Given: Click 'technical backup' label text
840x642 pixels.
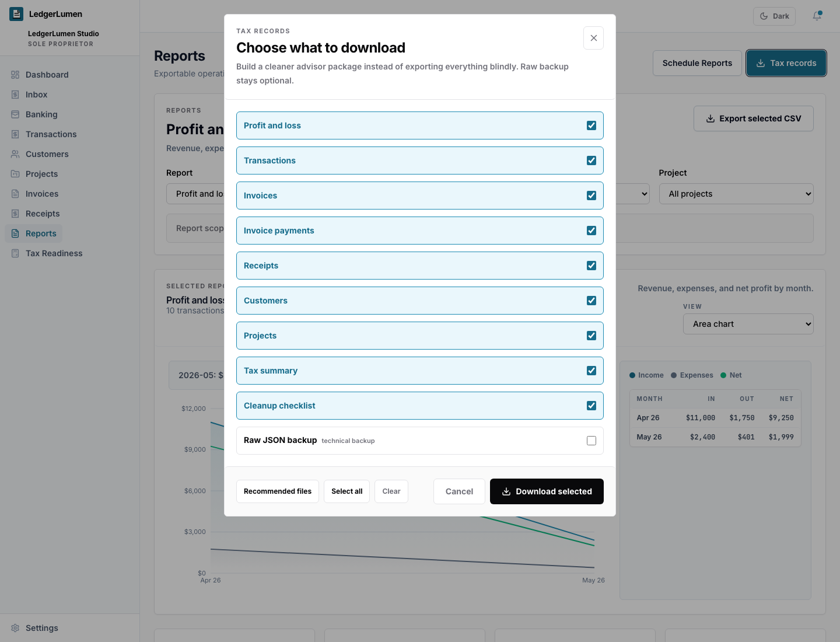Looking at the screenshot, I should (348, 441).
